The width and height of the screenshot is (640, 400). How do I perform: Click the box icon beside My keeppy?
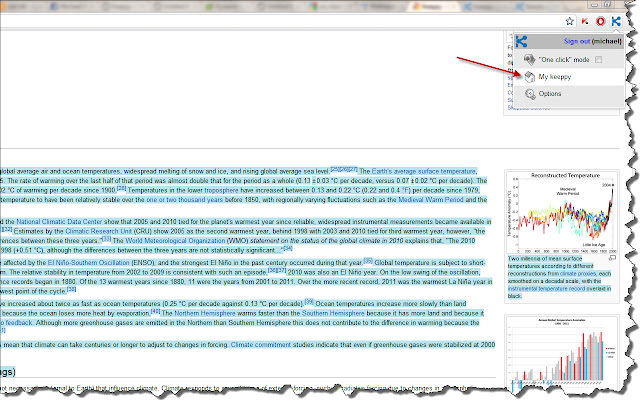pos(530,77)
